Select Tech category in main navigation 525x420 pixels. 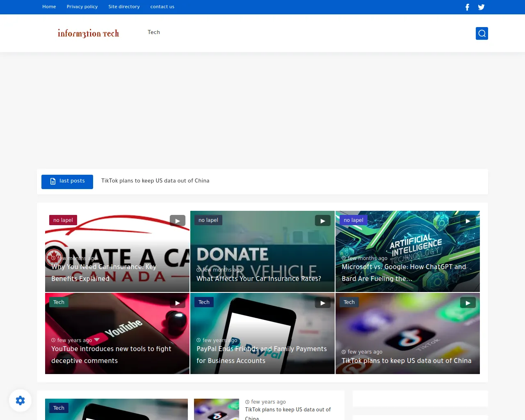click(x=154, y=32)
